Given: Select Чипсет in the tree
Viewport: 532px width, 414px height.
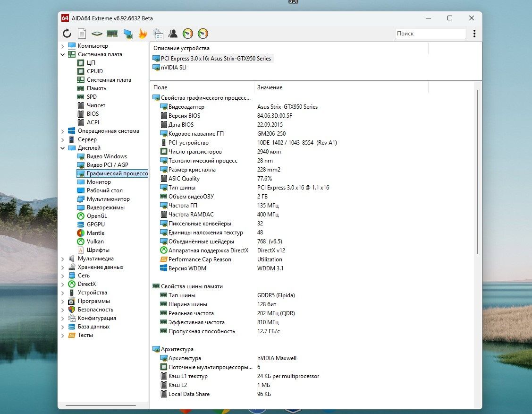Looking at the screenshot, I should pyautogui.click(x=96, y=105).
